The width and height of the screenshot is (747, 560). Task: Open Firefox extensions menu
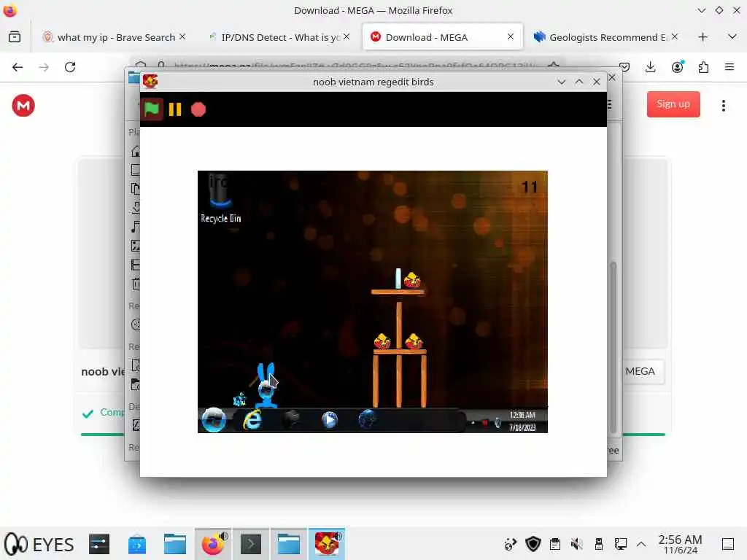(703, 67)
